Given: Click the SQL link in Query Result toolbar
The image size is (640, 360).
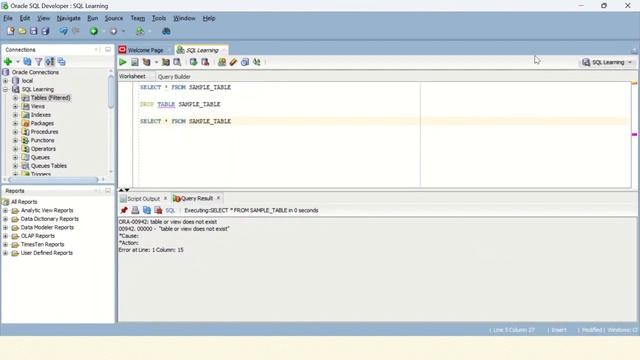Looking at the screenshot, I should point(170,211).
